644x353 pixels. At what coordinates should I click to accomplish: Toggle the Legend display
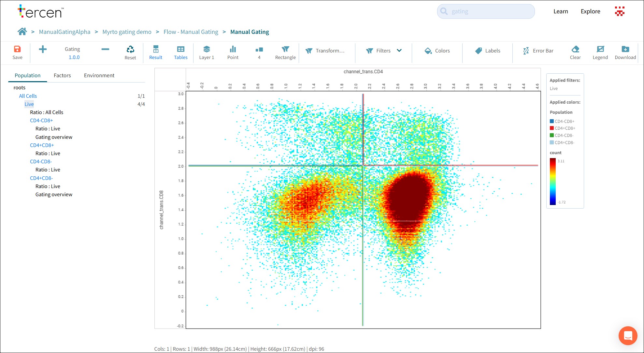pyautogui.click(x=600, y=52)
